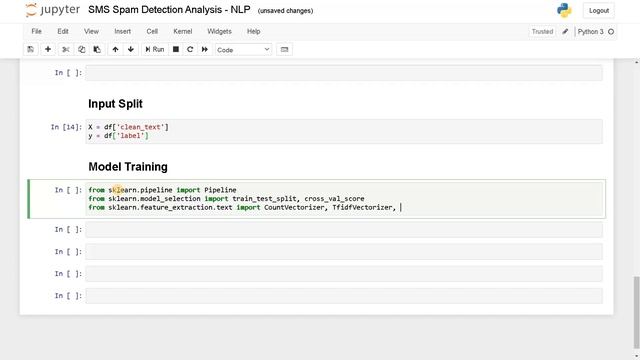Click the Python logo icon

coord(564,10)
